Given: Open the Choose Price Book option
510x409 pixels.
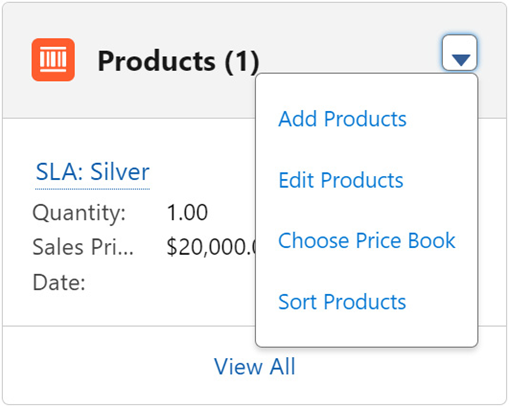Looking at the screenshot, I should (367, 240).
